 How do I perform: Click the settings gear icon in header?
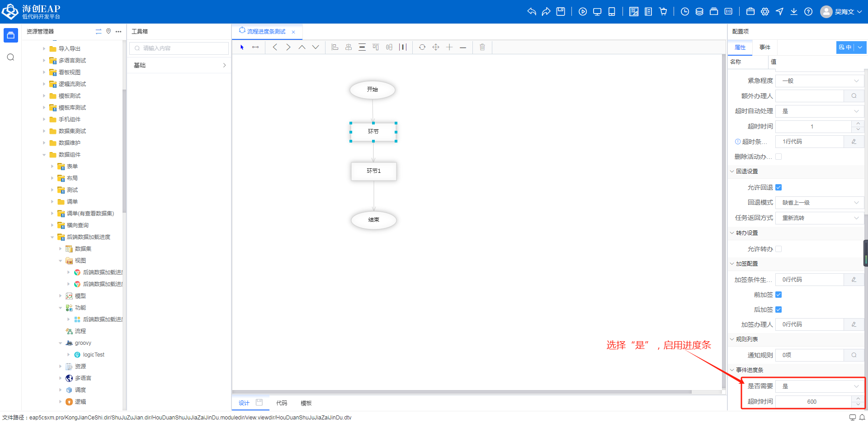tap(765, 12)
